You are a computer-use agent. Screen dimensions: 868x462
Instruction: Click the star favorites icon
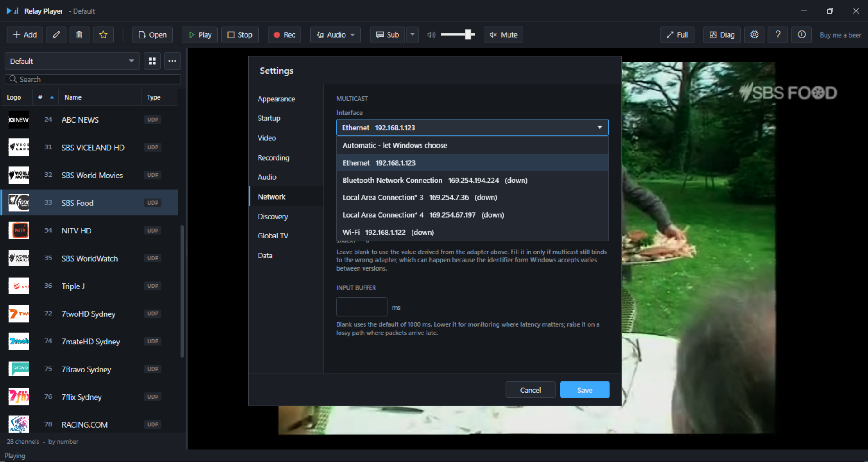pos(103,35)
